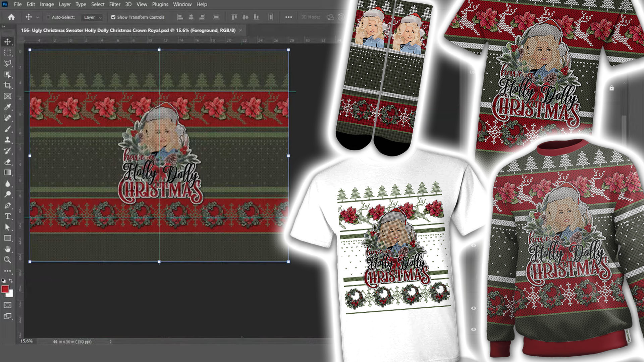Viewport: 644px width, 362px height.
Task: Open the status bar info arrow menu
Action: [110, 342]
